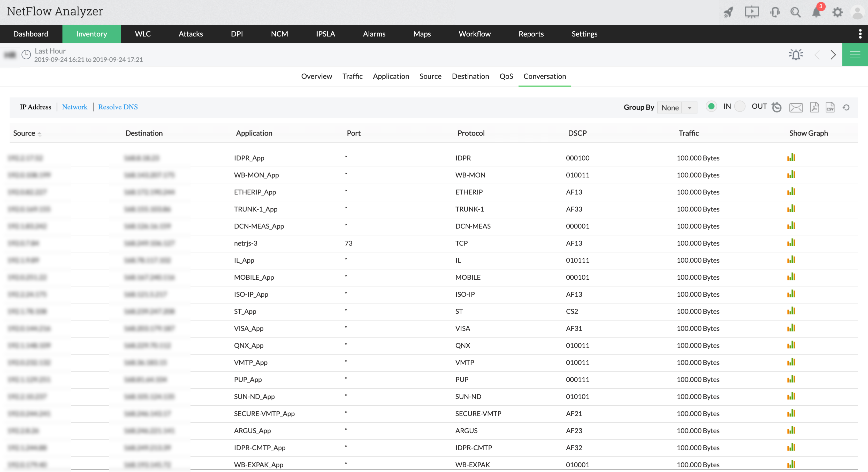Viewport: 868px width, 472px height.
Task: Email the report via envelope icon
Action: click(796, 107)
